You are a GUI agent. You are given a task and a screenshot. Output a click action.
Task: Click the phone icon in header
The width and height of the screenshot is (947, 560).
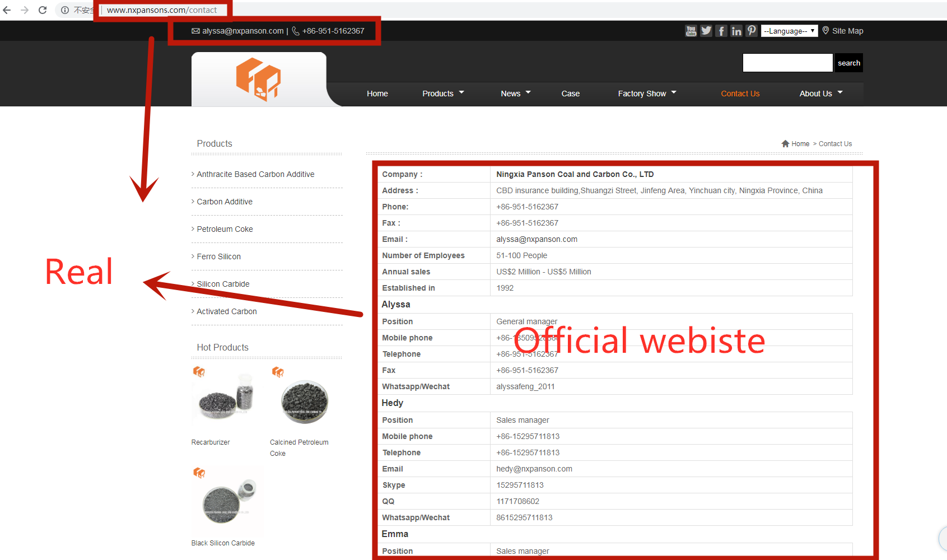click(x=296, y=31)
